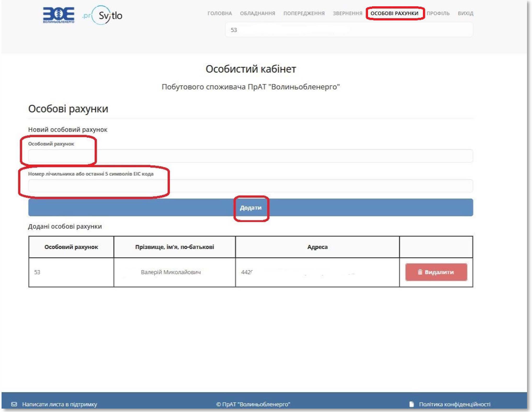This screenshot has height=412, width=532.
Task: Open the ПРОФІЛЬ page
Action: 438,13
